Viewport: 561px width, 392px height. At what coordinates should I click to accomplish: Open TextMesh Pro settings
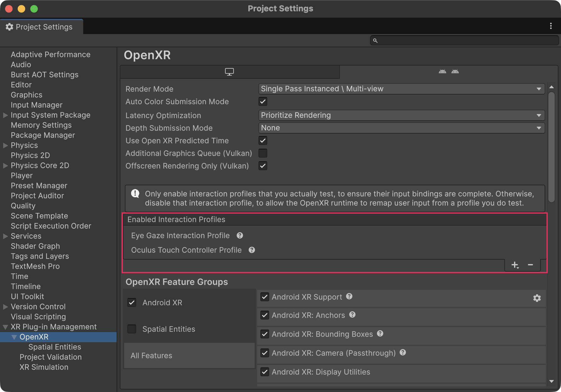(35, 266)
